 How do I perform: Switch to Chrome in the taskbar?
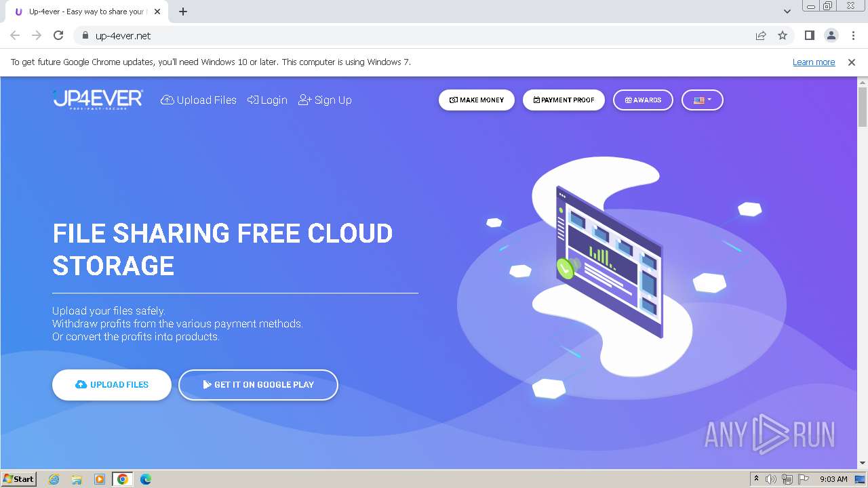pyautogui.click(x=123, y=479)
